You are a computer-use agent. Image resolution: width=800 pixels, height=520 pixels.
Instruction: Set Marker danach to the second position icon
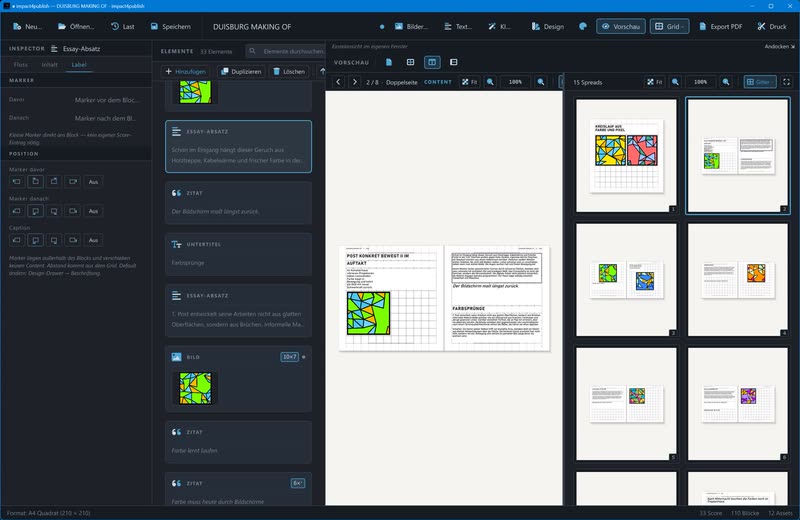pos(35,211)
